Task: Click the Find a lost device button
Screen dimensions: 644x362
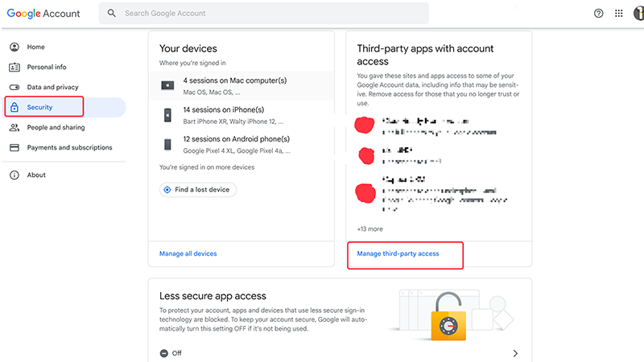Action: coord(198,190)
